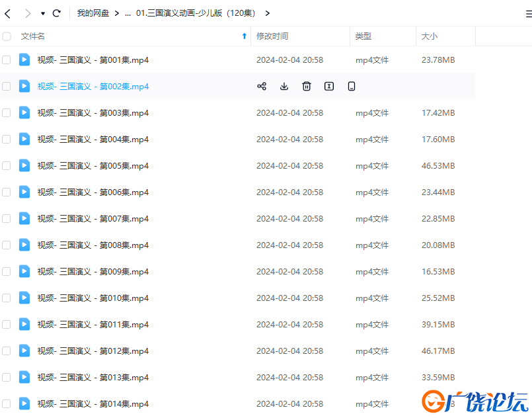Screen dimensions: 532x418
Task: Click video icon of 第011集.mp4
Action: pos(24,325)
